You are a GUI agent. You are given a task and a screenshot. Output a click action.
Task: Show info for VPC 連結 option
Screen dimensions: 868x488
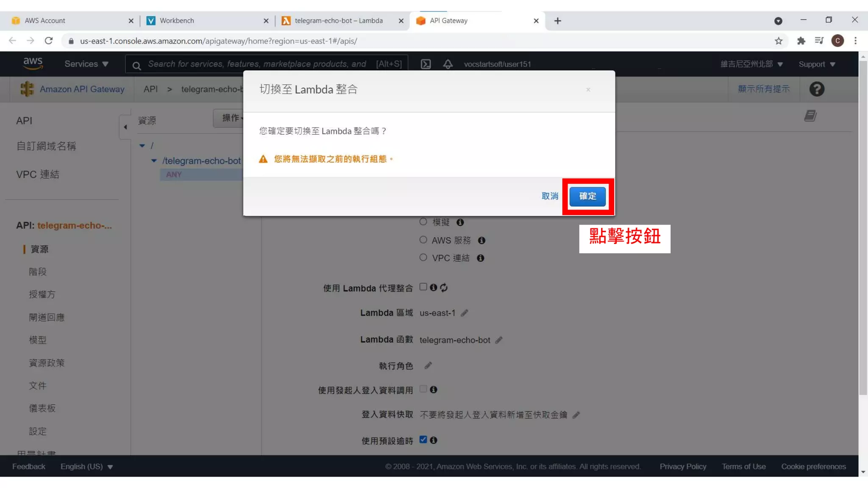click(480, 258)
